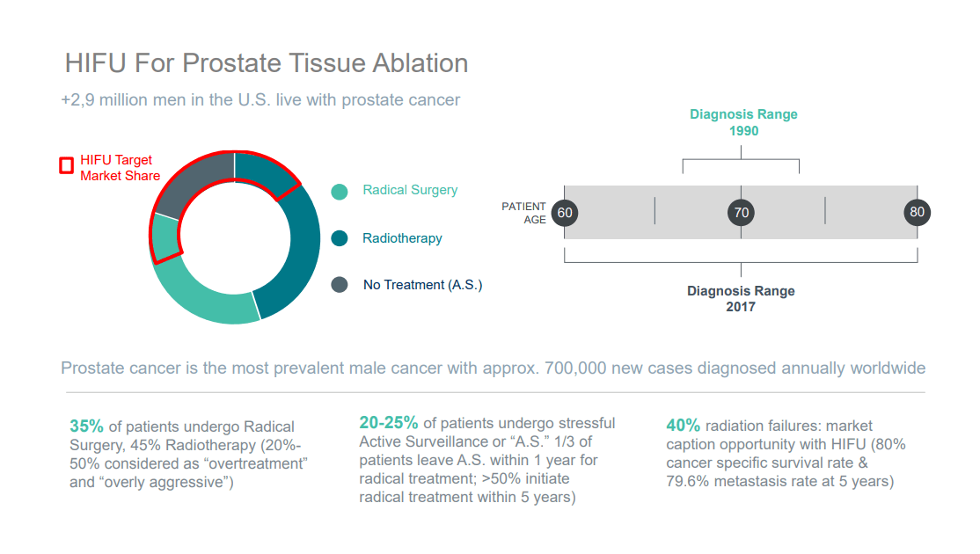This screenshot has height=554, width=980.
Task: Select the age 60 circle marker
Action: (565, 212)
